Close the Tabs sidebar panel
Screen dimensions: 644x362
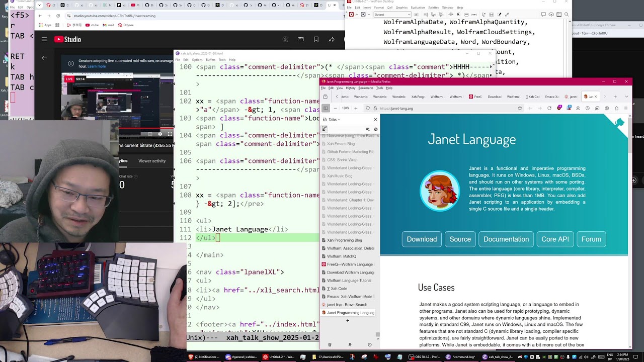click(375, 119)
